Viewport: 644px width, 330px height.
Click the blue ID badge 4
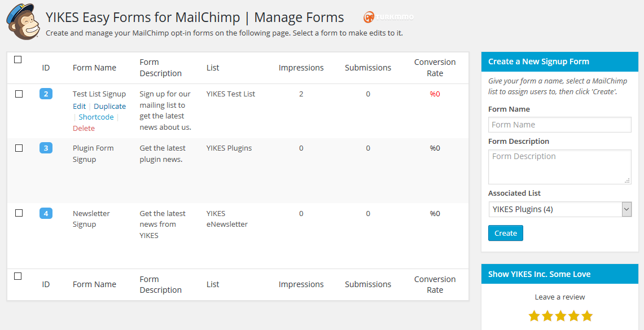click(x=46, y=213)
